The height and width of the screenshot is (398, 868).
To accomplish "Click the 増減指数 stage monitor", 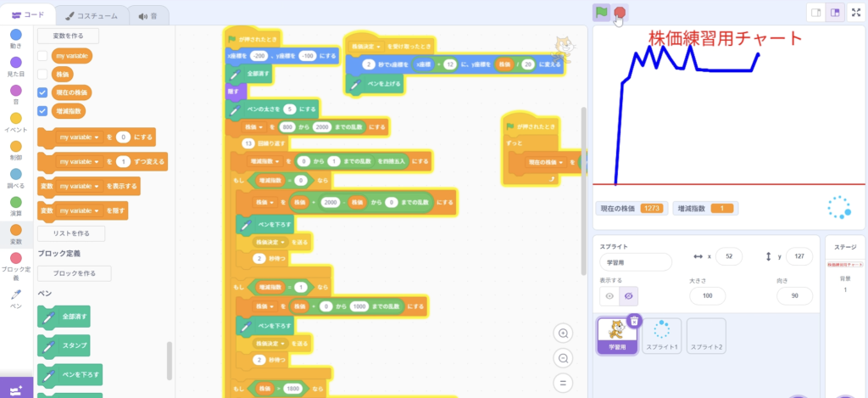I will [705, 209].
